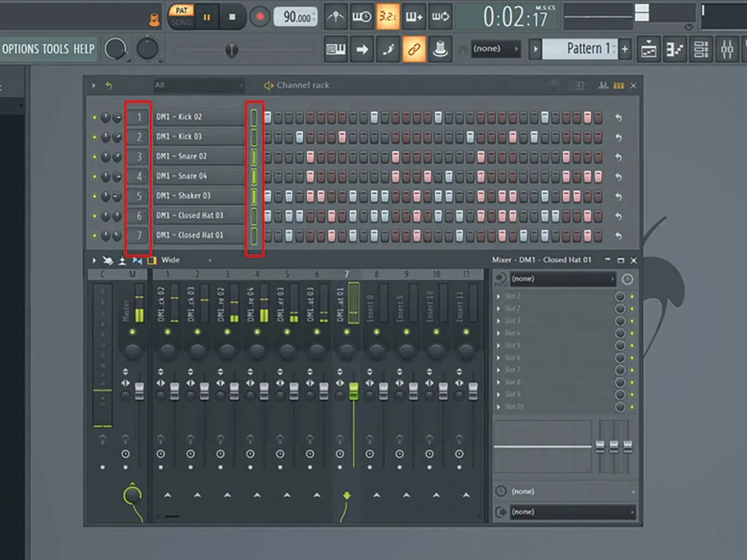Screen dimensions: 747x560
Task: Click the tempo field showing 90.000
Action: pyautogui.click(x=295, y=17)
